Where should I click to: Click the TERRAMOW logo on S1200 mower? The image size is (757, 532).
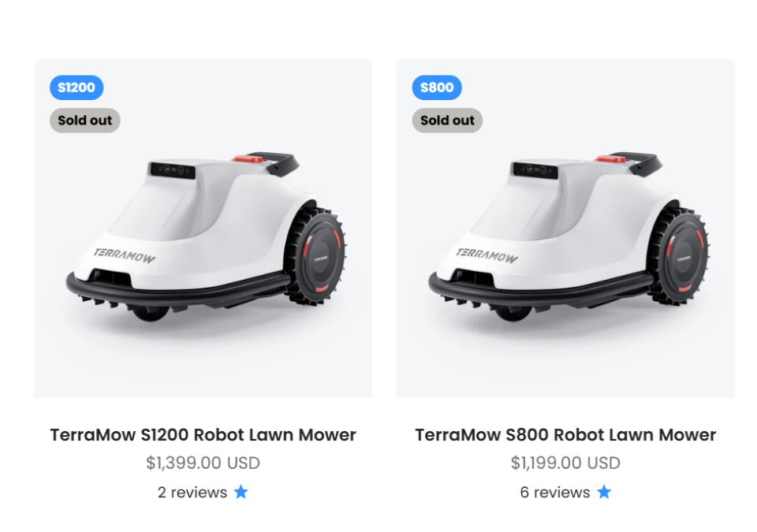pyautogui.click(x=125, y=255)
